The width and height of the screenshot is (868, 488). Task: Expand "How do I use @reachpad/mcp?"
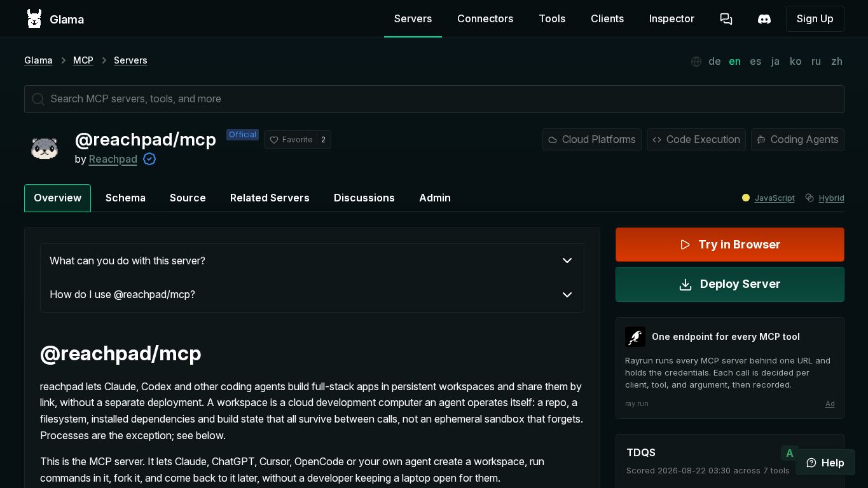coord(312,295)
